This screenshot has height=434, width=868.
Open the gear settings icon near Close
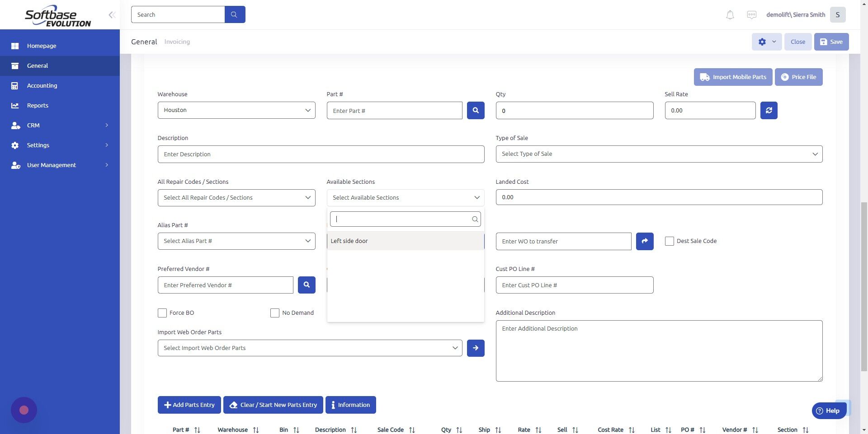click(762, 42)
